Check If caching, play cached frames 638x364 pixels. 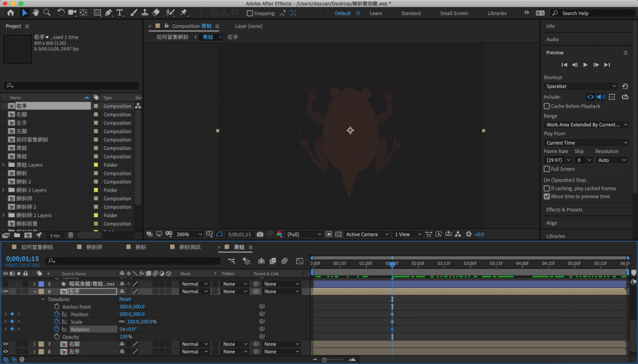[546, 189]
